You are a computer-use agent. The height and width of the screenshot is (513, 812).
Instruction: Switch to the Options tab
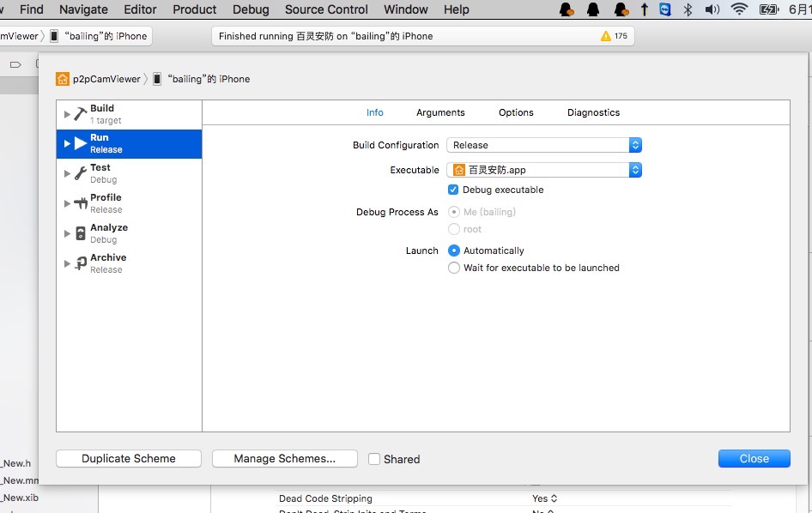click(516, 112)
